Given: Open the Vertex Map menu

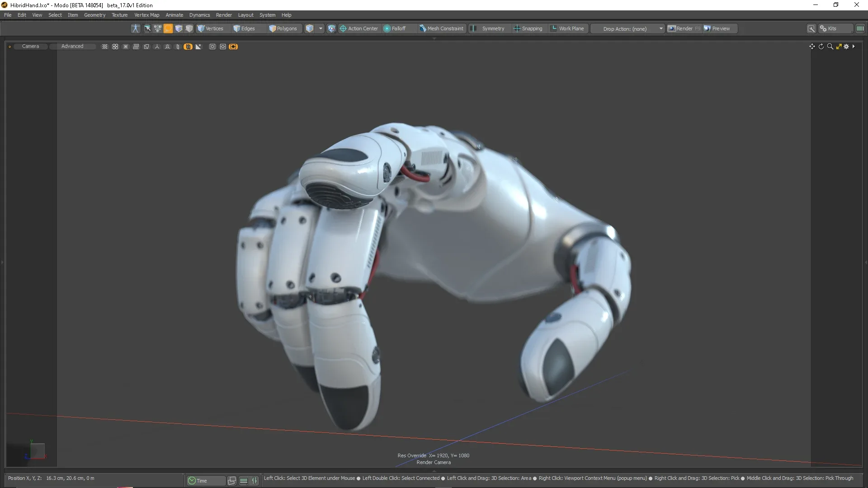Looking at the screenshot, I should pyautogui.click(x=146, y=15).
